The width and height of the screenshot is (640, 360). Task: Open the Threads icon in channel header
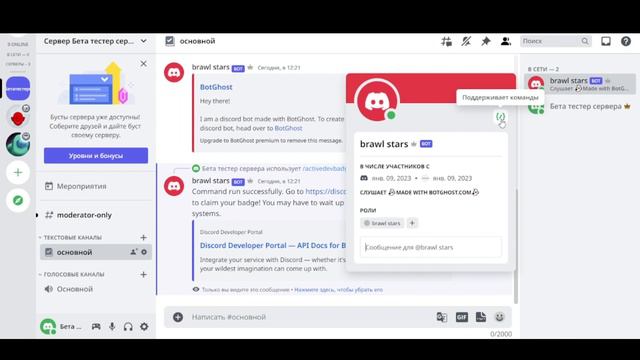pyautogui.click(x=446, y=41)
